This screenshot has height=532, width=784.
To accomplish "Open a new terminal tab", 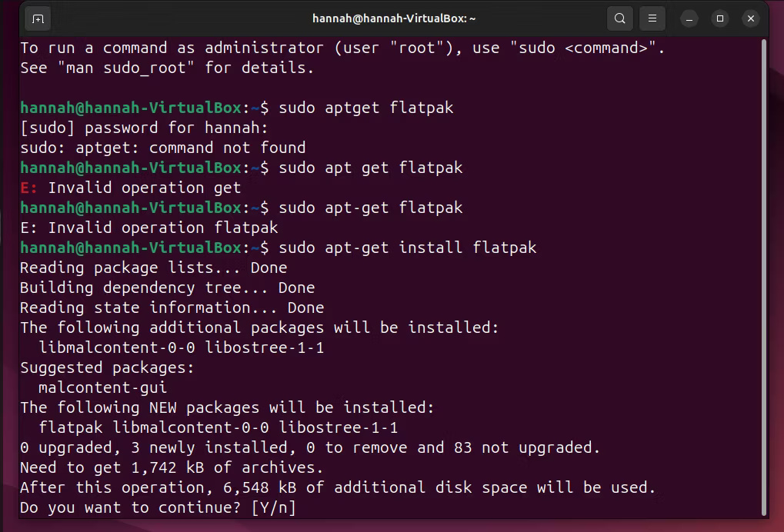I will coord(38,18).
